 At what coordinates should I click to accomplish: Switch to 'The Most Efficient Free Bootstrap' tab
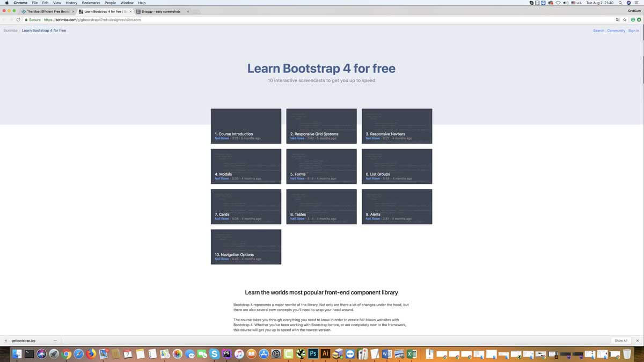pos(48,11)
